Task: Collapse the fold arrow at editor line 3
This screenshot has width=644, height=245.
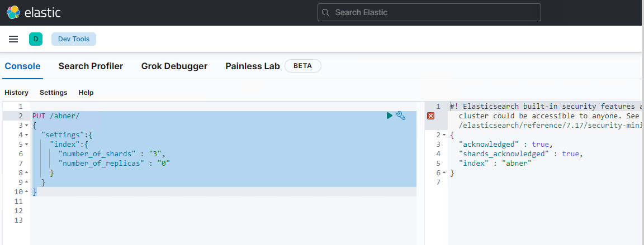Action: click(x=27, y=126)
